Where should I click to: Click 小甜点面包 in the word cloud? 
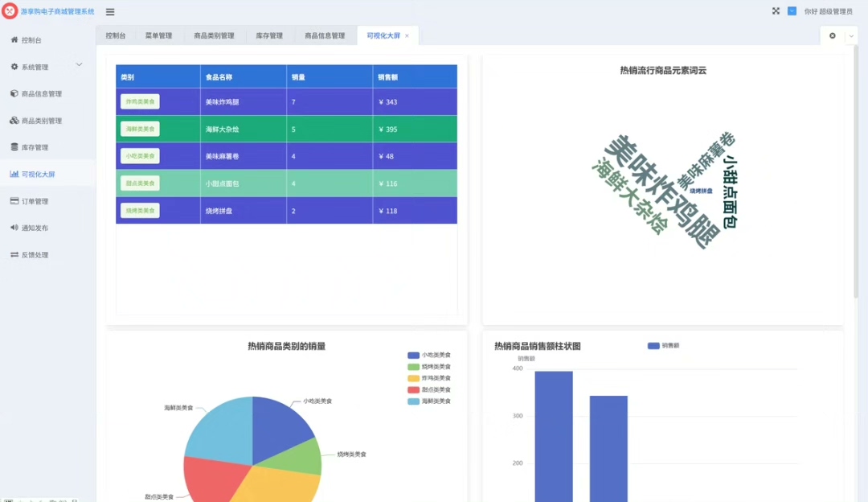point(730,191)
